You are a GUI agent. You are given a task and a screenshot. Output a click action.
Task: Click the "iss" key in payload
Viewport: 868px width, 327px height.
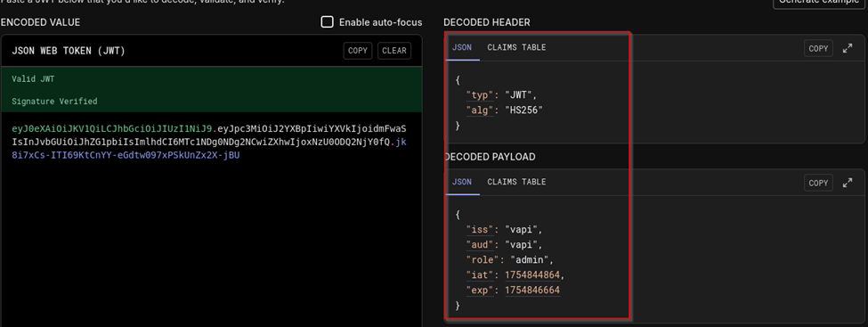(x=479, y=230)
